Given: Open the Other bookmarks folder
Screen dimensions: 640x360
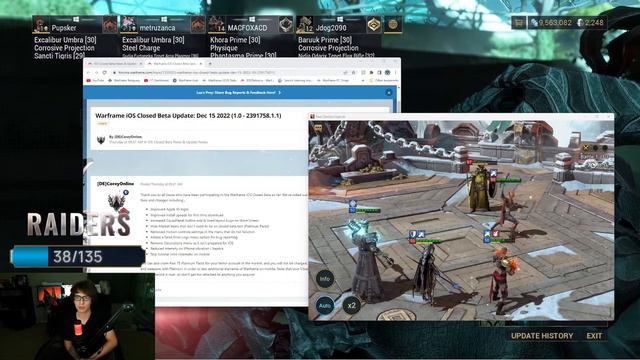Looking at the screenshot, I should [383, 81].
